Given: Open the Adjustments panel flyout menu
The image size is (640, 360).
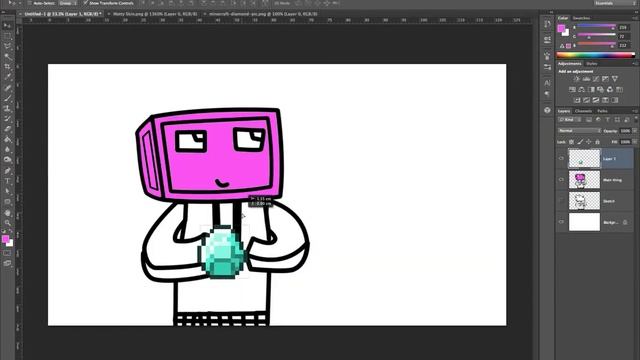Looking at the screenshot, I should 635,64.
